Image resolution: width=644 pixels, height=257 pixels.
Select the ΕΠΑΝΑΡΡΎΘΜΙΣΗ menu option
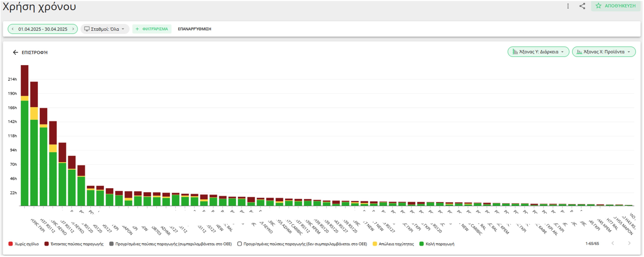[194, 29]
